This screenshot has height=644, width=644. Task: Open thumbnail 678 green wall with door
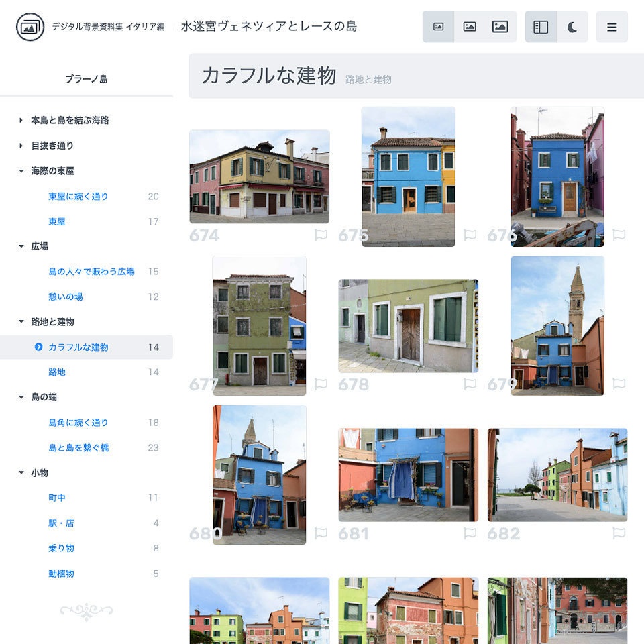pyautogui.click(x=409, y=326)
